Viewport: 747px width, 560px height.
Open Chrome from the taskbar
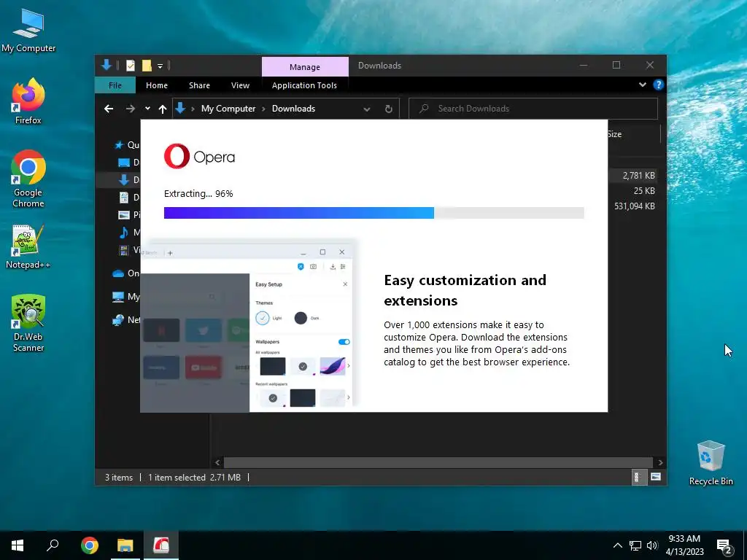[x=90, y=545]
